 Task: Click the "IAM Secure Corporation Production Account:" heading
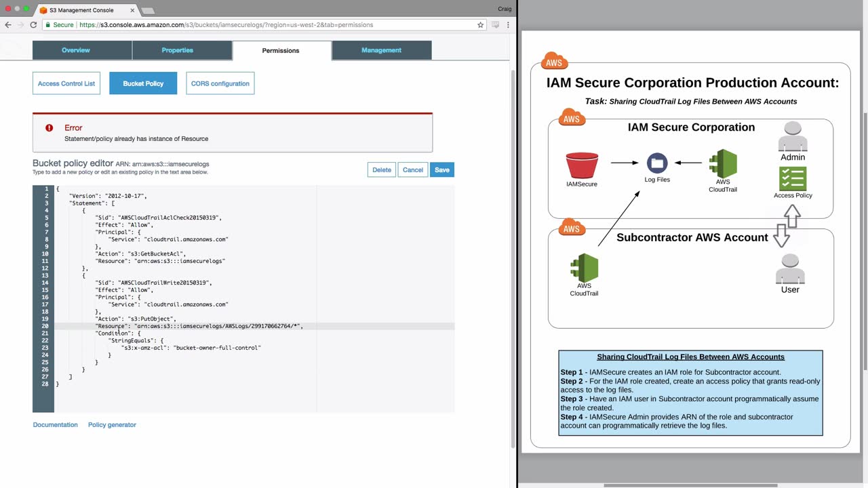click(x=692, y=83)
